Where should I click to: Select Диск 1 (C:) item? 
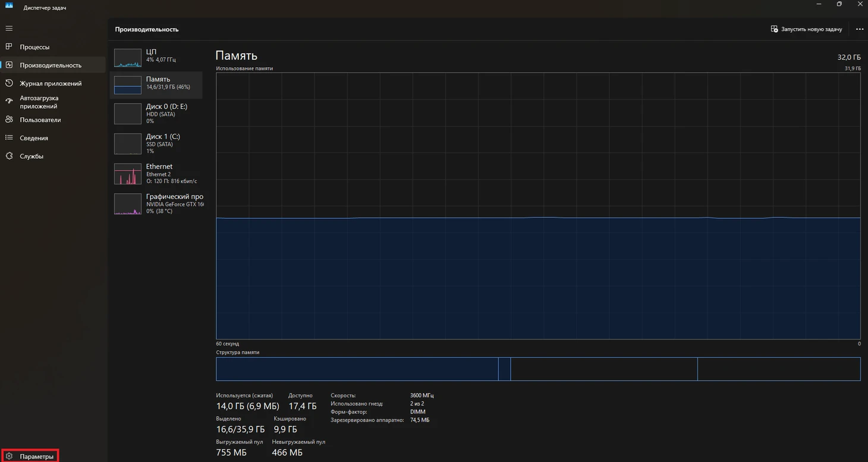(156, 143)
